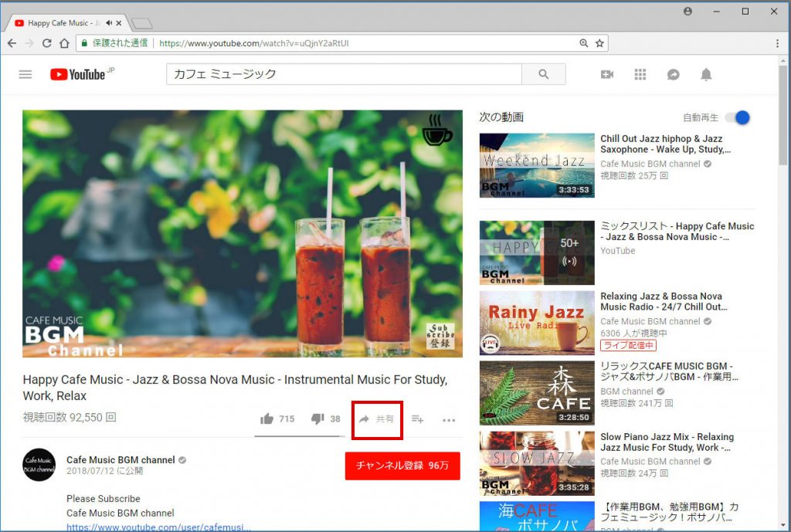Open the Rainy Jazz live radio thumbnail
This screenshot has width=791, height=532.
pyautogui.click(x=537, y=323)
